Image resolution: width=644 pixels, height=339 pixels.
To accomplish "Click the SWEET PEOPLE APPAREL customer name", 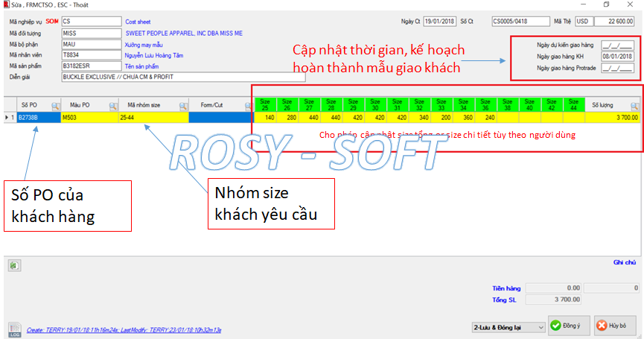I will tap(184, 34).
